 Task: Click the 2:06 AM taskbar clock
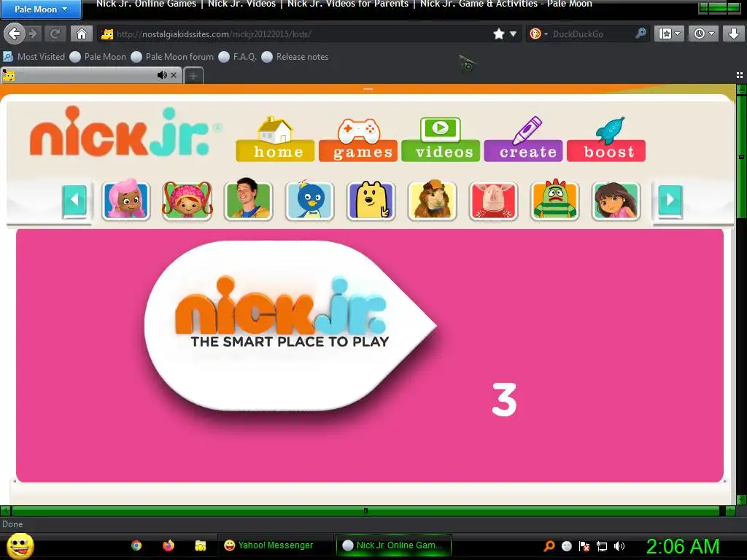[x=683, y=546]
